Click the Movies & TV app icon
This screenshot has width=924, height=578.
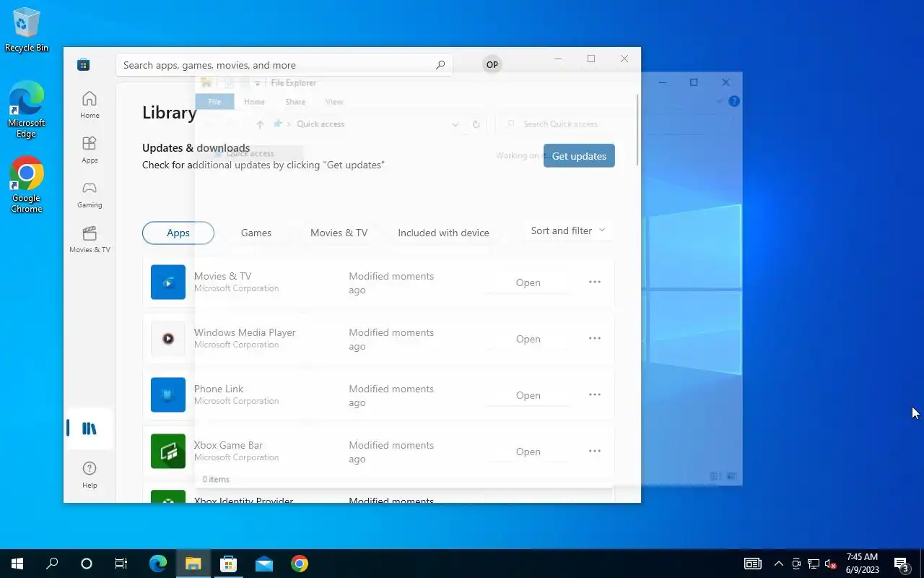pos(168,282)
